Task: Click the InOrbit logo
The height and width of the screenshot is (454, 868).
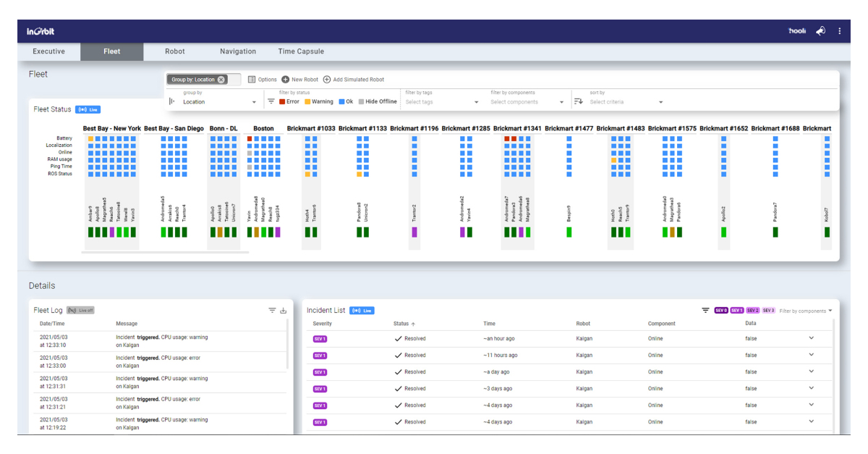Action: 41,31
